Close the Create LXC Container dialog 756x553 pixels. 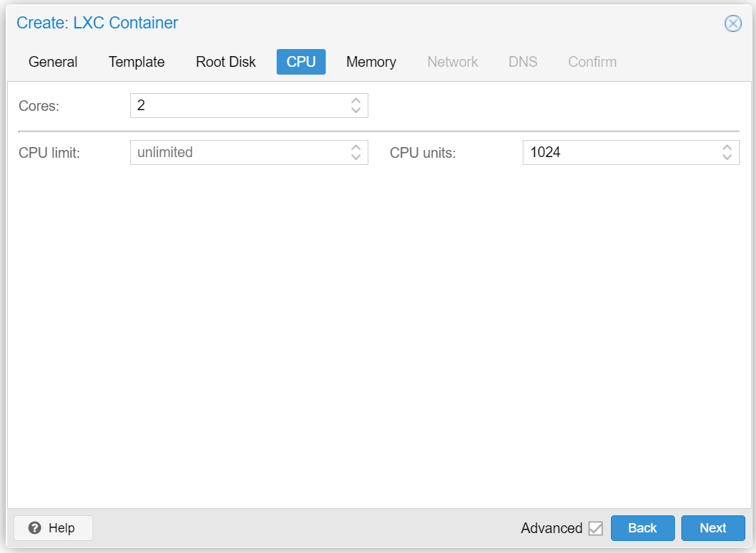click(733, 23)
